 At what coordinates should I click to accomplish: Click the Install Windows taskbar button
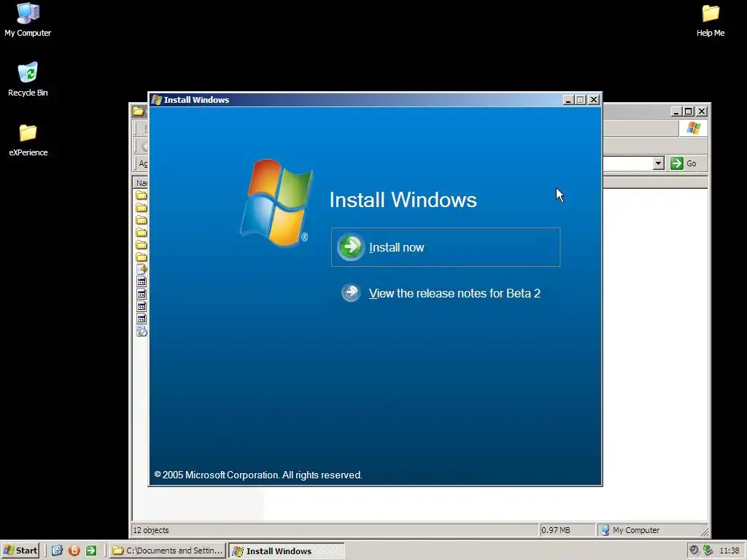(287, 551)
